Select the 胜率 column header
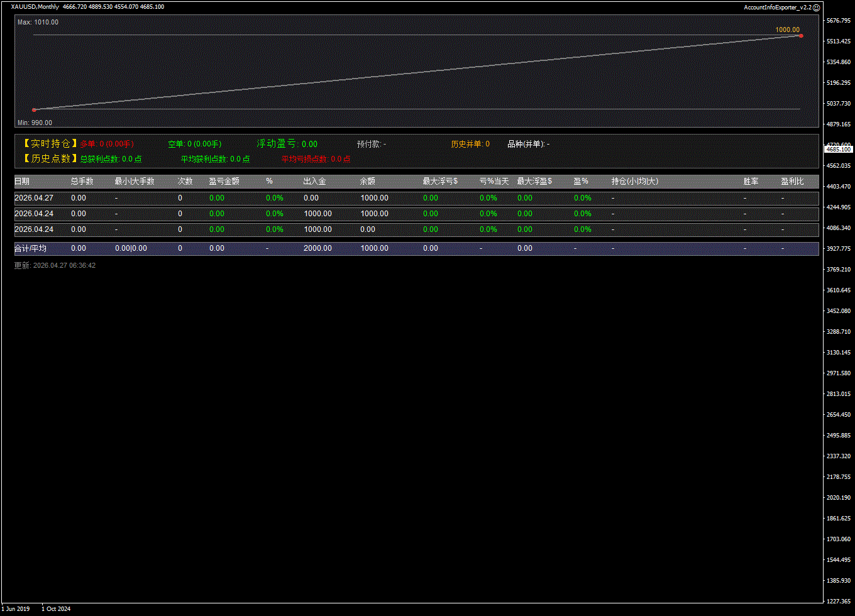The height and width of the screenshot is (616, 855). click(x=751, y=181)
